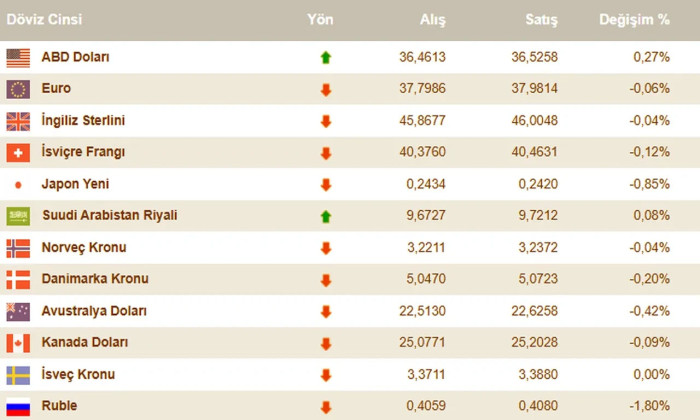Click the Alış column header
700x420 pixels.
[x=433, y=20]
